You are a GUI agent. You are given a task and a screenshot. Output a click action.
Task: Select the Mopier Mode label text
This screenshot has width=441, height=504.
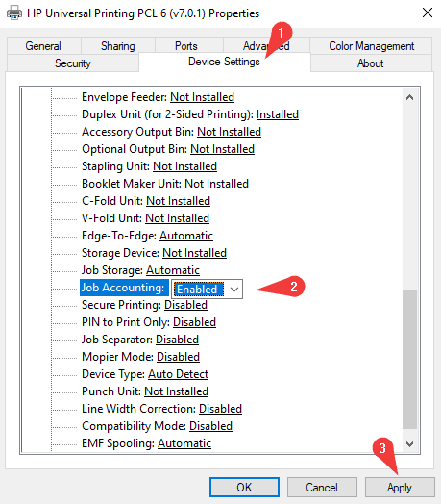click(x=118, y=357)
